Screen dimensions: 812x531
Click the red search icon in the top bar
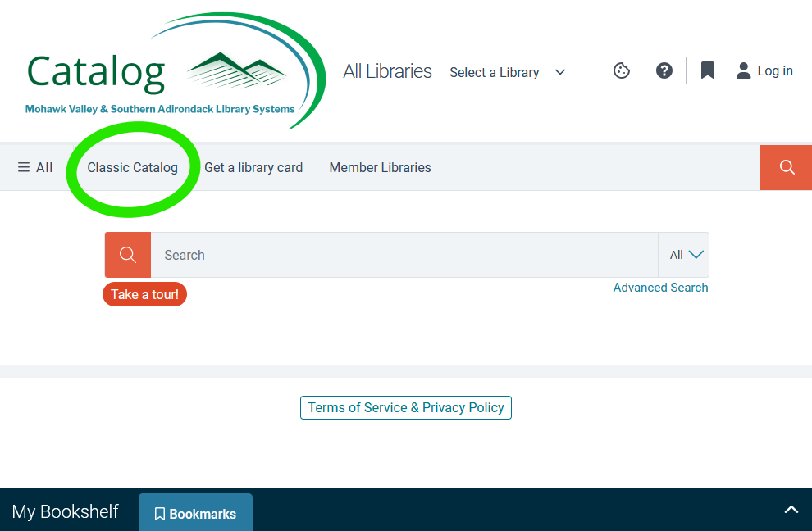785,167
